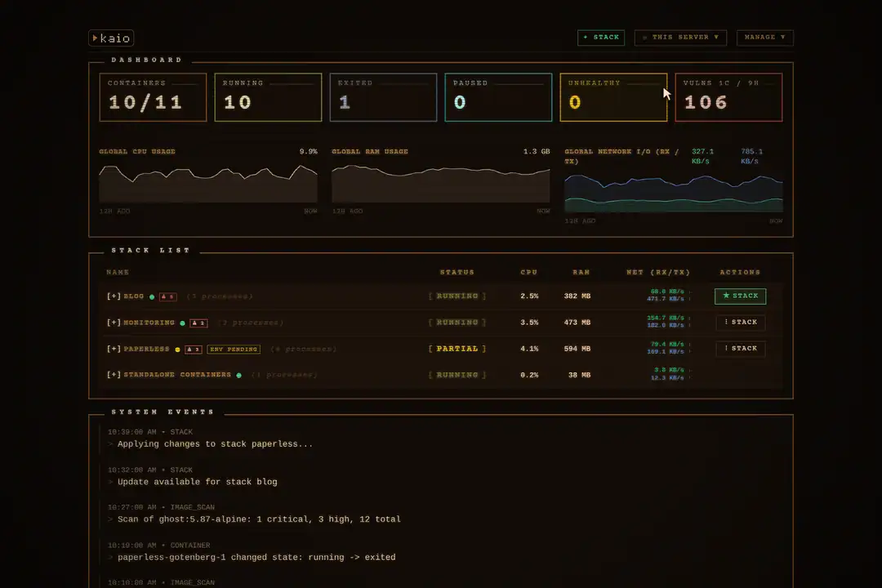
Task: Click the Global RAM Usage chart
Action: 441,184
